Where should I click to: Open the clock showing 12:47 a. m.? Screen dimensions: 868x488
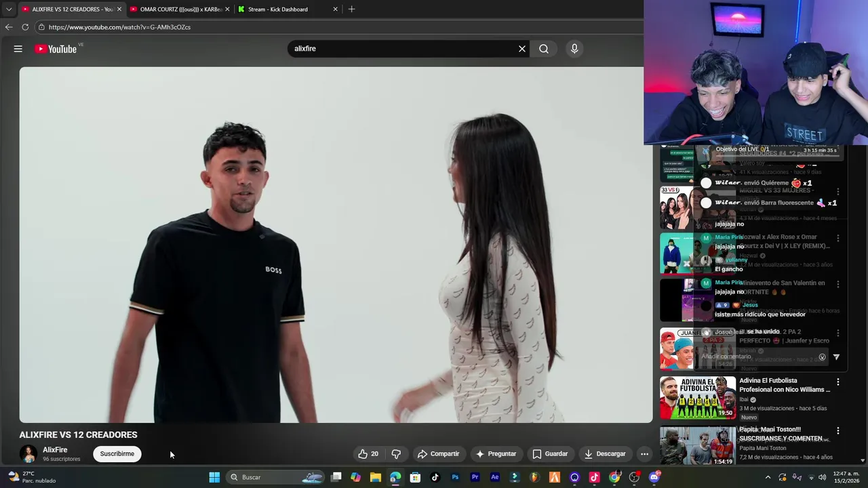tap(847, 477)
